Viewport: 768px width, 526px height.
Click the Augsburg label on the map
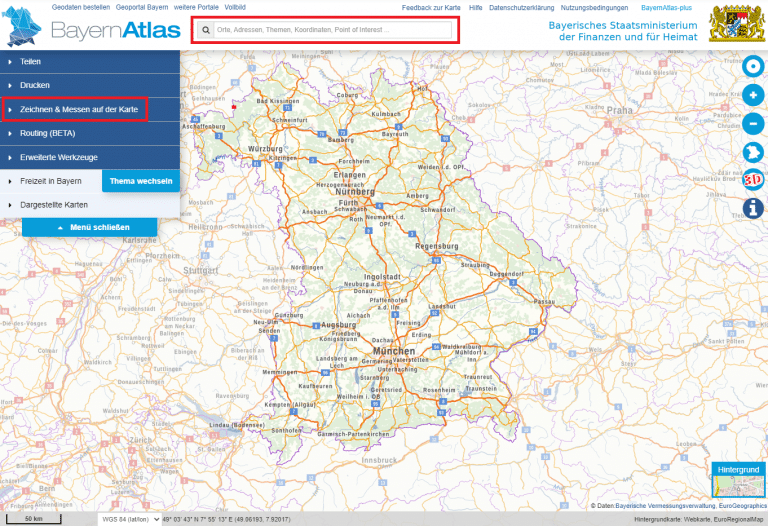pos(338,325)
